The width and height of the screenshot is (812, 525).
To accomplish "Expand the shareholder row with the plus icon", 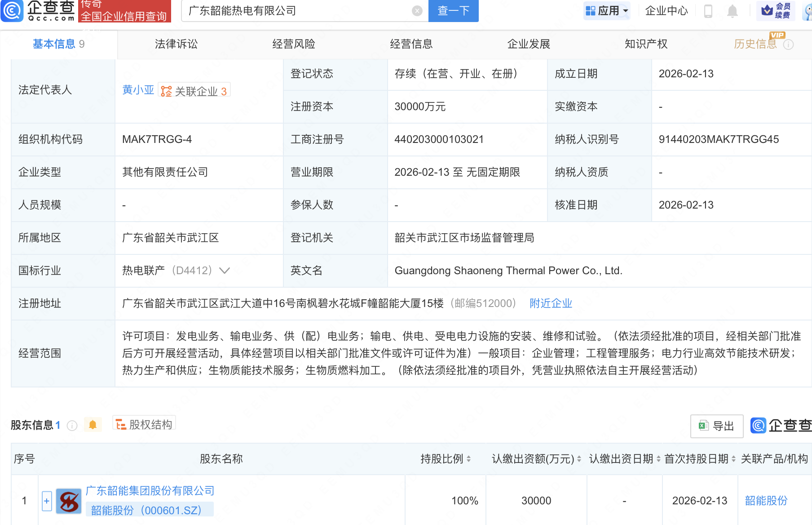I will [x=47, y=500].
